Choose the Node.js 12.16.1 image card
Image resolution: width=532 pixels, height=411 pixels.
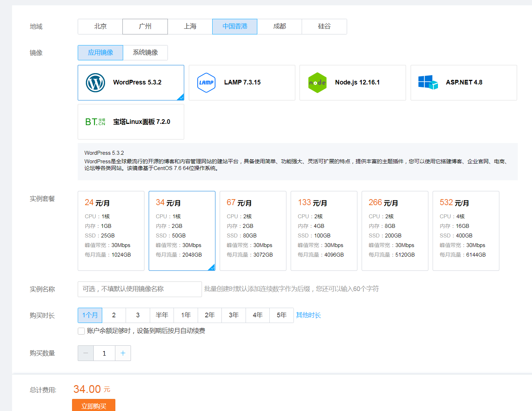pyautogui.click(x=353, y=83)
